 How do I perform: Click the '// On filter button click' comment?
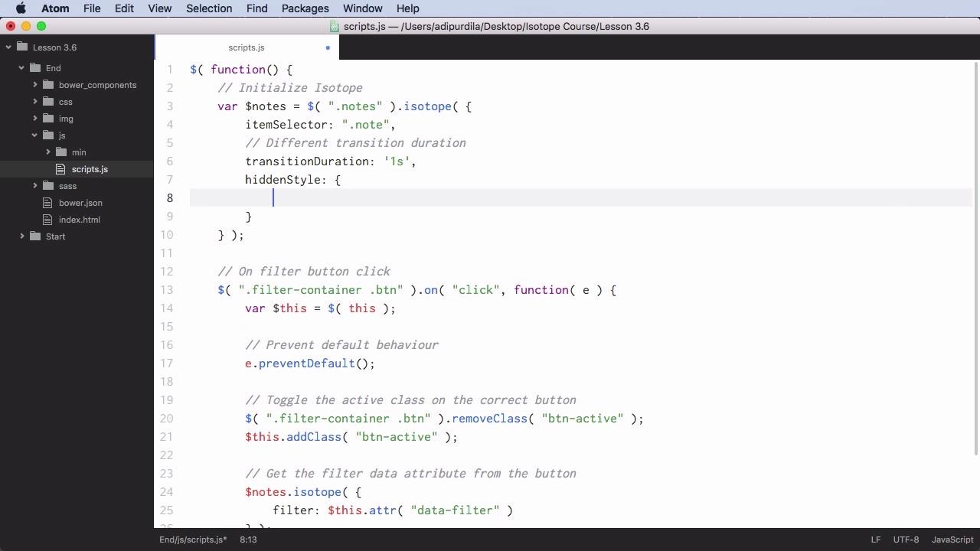(x=304, y=272)
